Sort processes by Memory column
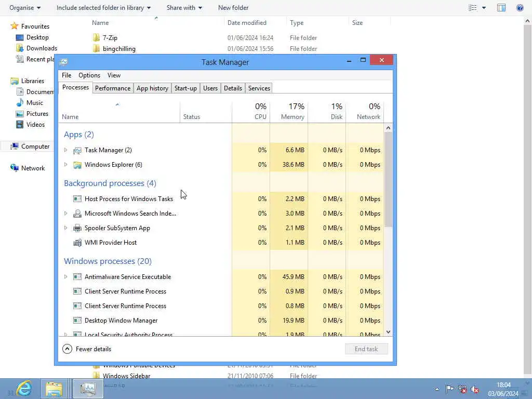532x399 pixels. [289, 112]
